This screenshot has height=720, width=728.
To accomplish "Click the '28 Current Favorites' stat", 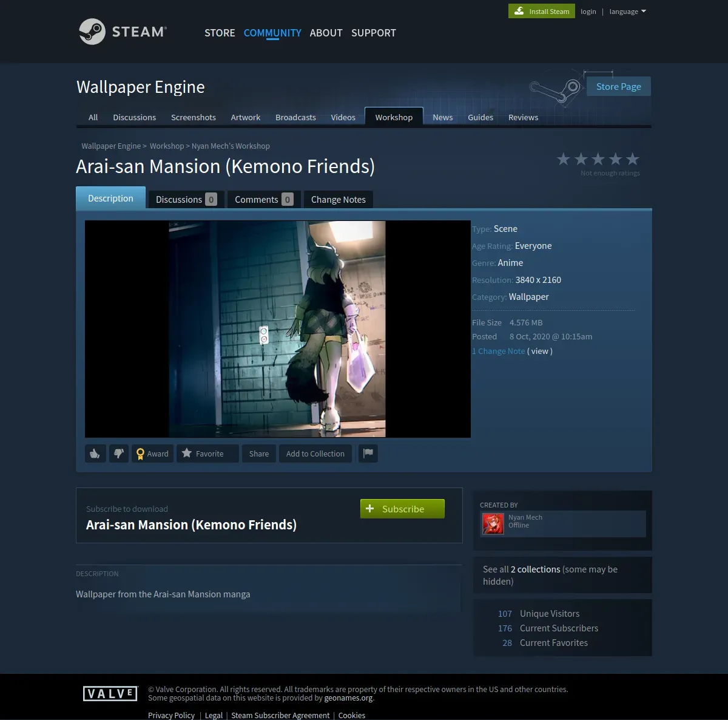I will pyautogui.click(x=545, y=643).
